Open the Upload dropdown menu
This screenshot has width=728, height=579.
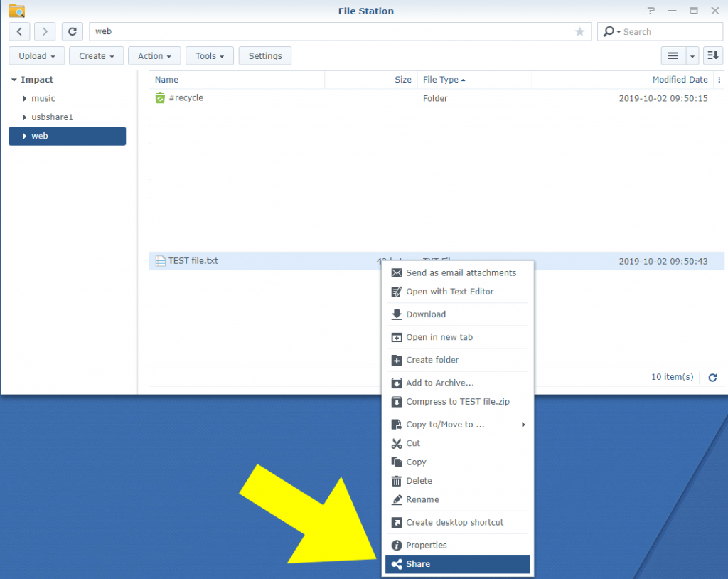pyautogui.click(x=36, y=55)
